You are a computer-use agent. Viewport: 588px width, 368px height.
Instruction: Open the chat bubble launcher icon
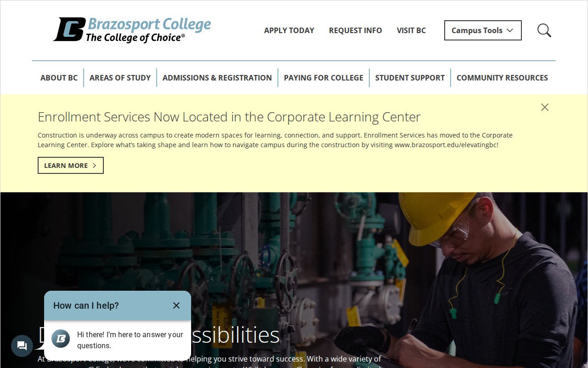(22, 346)
